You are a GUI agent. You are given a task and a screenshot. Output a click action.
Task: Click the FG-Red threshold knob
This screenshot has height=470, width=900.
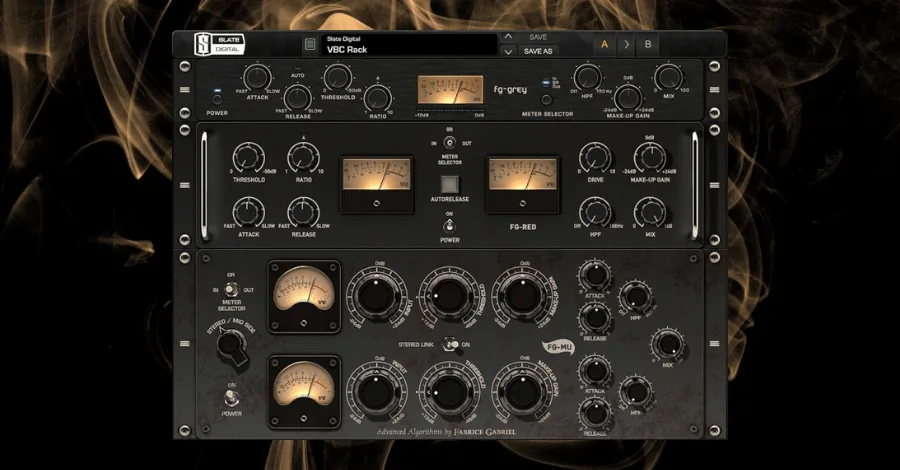[x=249, y=157]
